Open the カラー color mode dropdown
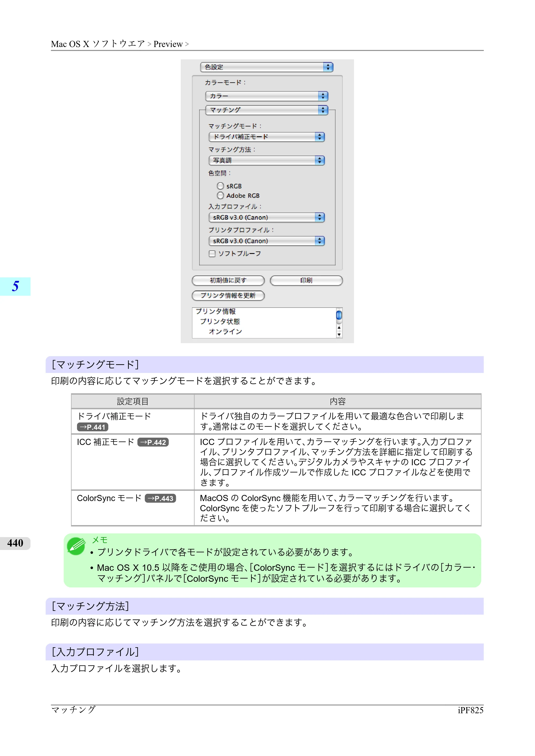Image resolution: width=535 pixels, height=756 pixels. 267,96
